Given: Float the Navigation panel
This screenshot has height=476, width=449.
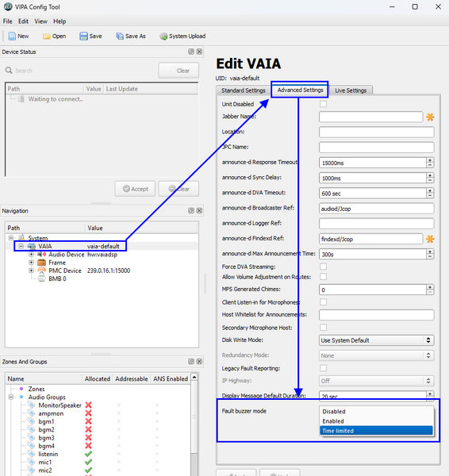Looking at the screenshot, I should click(191, 211).
